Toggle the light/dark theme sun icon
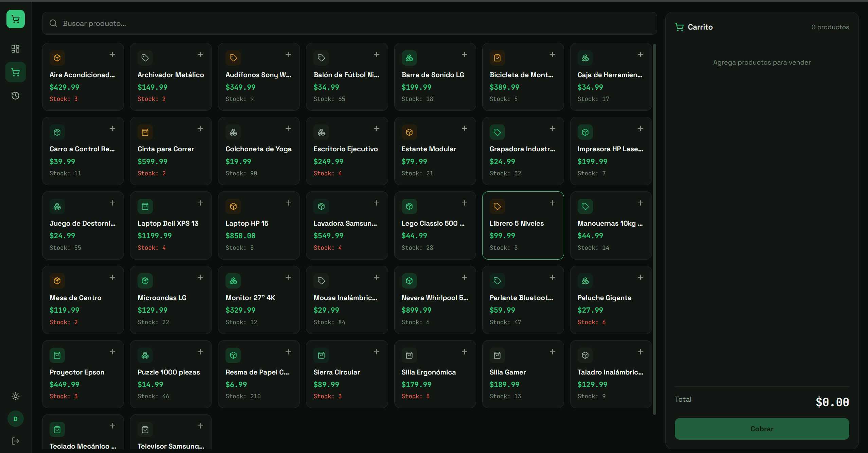 [x=15, y=396]
